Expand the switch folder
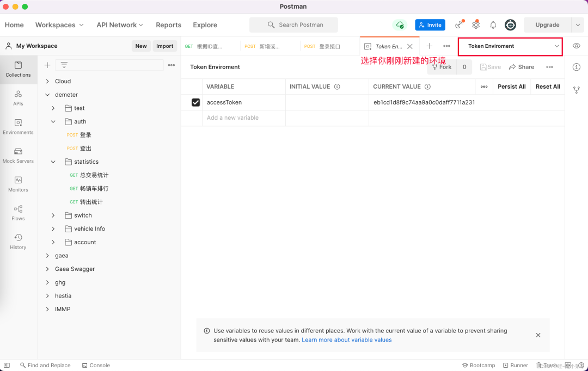Image resolution: width=588 pixels, height=371 pixels. (x=53, y=215)
